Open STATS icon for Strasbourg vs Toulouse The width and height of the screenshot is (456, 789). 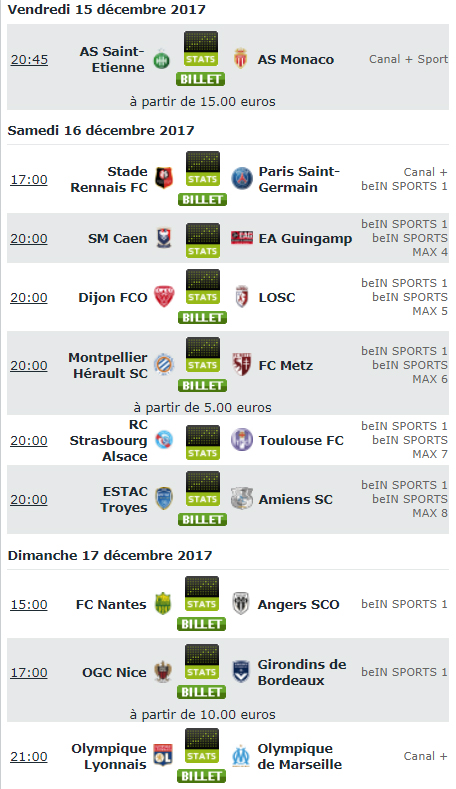coord(202,442)
